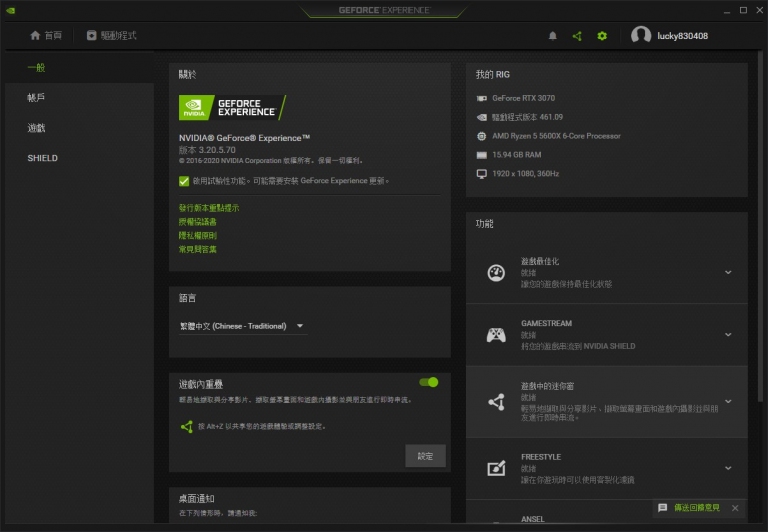
Task: Click the feedback chat bubble icon
Action: [663, 508]
